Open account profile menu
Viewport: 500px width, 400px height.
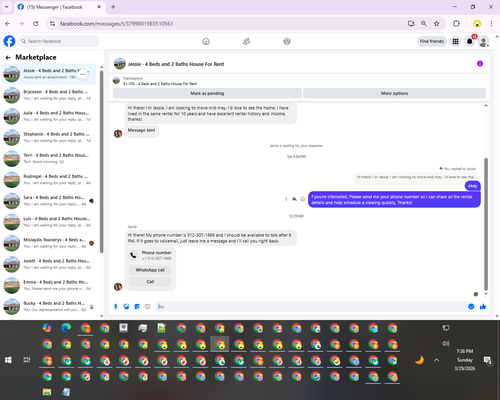[x=484, y=41]
